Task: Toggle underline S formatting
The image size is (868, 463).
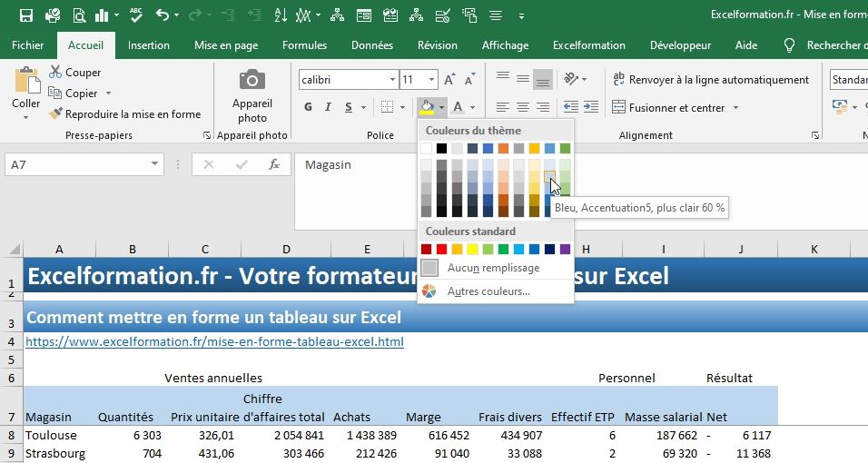Action: click(x=348, y=107)
